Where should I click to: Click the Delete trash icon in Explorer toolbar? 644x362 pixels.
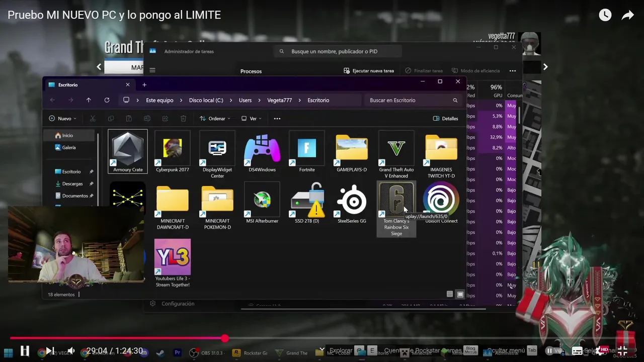[x=183, y=119]
